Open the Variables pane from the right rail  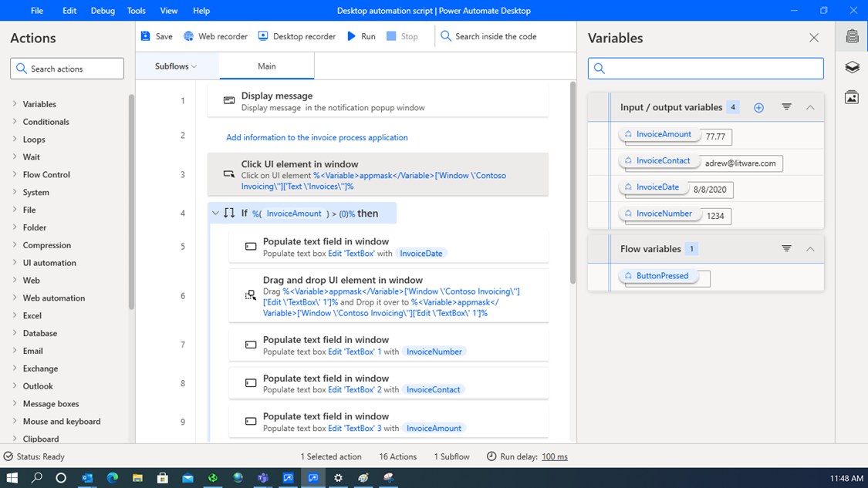pyautogui.click(x=852, y=36)
